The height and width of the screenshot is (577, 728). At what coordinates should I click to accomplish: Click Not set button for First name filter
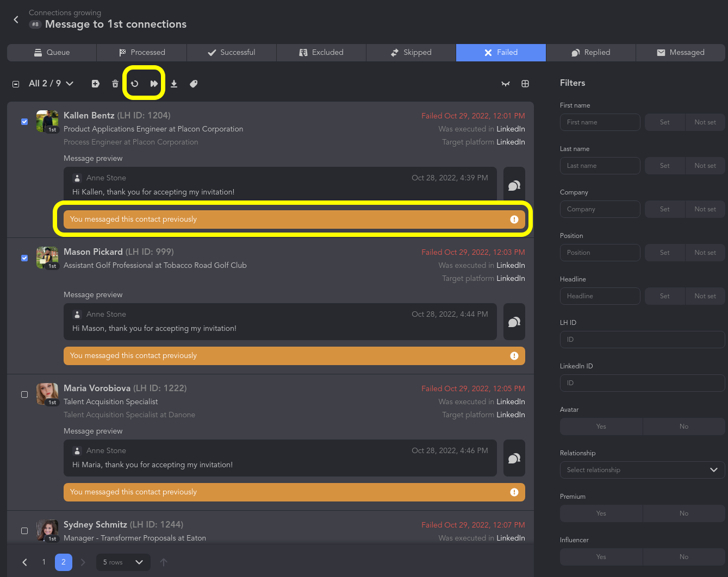(705, 122)
